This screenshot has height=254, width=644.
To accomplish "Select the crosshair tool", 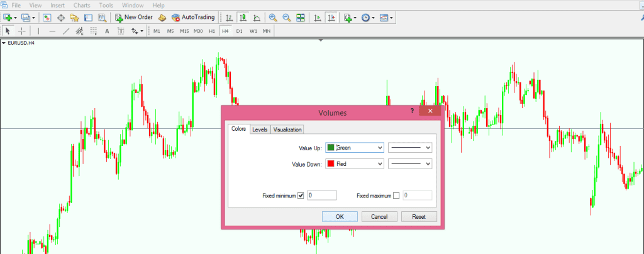I will [23, 31].
